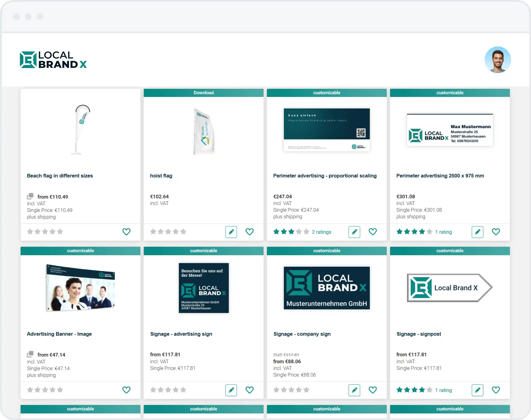Edit the Signage - company sign product

[x=354, y=390]
